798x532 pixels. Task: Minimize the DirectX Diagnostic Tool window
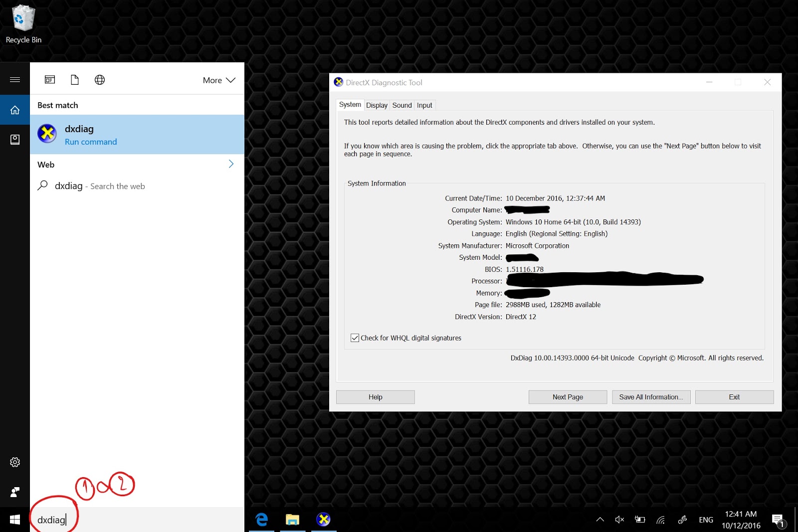709,82
